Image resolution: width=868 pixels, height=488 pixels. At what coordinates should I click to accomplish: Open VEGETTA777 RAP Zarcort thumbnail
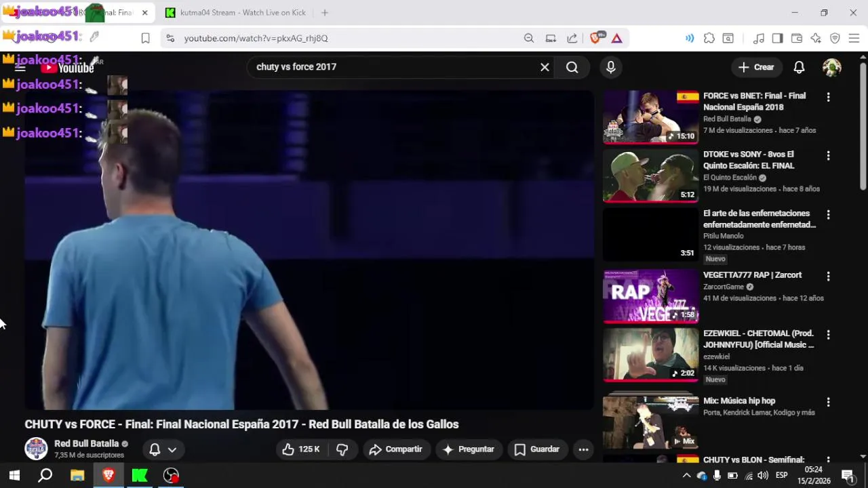tap(650, 296)
